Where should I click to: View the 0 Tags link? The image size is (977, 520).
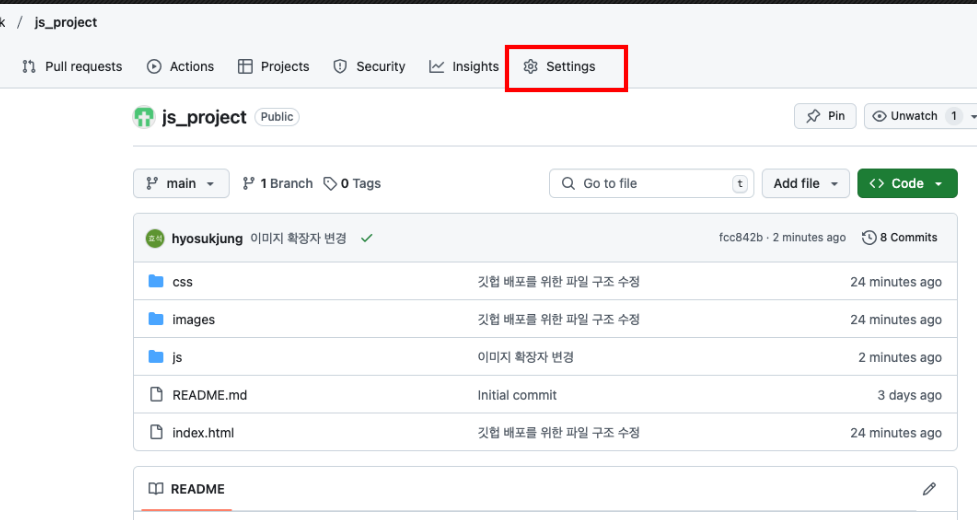point(352,183)
